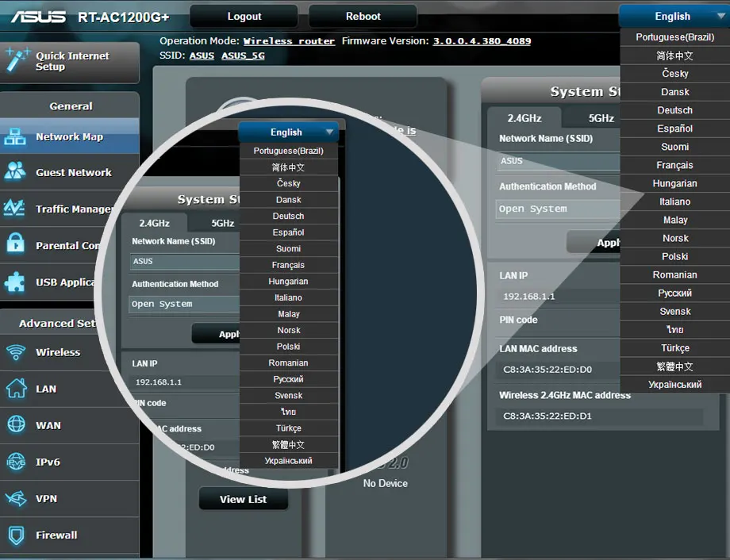Image resolution: width=730 pixels, height=560 pixels.
Task: Click the Reboot button
Action: [363, 17]
